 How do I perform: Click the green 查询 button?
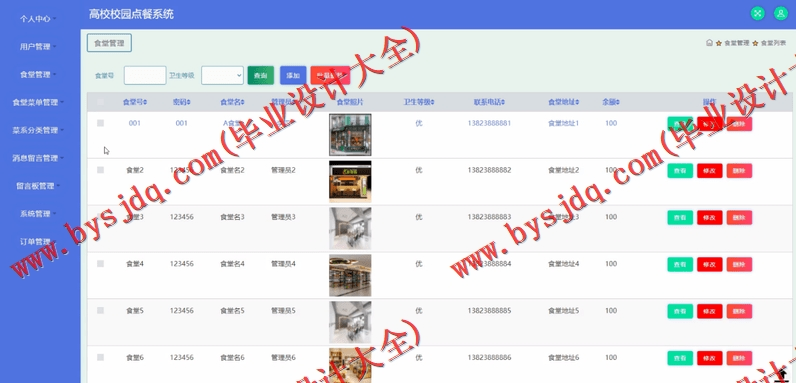[260, 75]
